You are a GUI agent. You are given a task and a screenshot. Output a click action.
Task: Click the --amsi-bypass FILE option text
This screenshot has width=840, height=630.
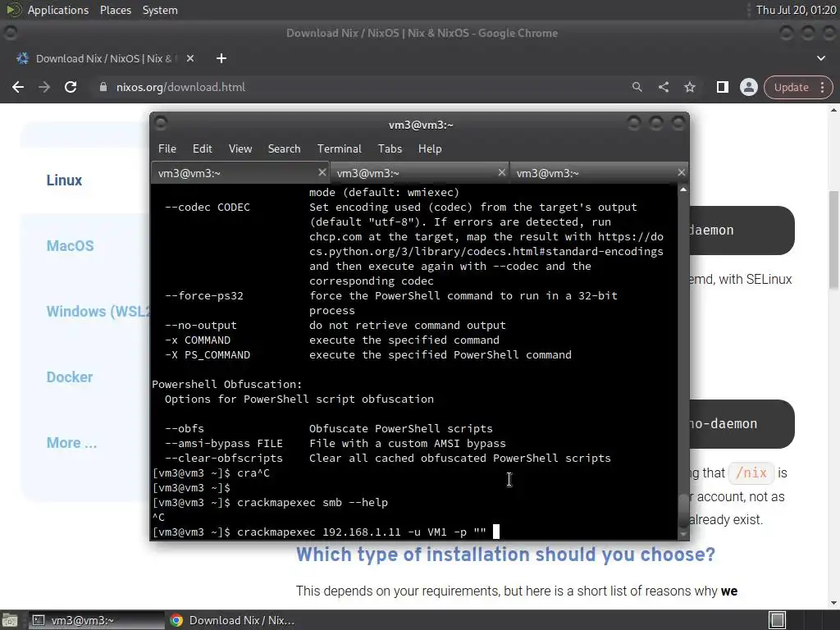point(223,444)
